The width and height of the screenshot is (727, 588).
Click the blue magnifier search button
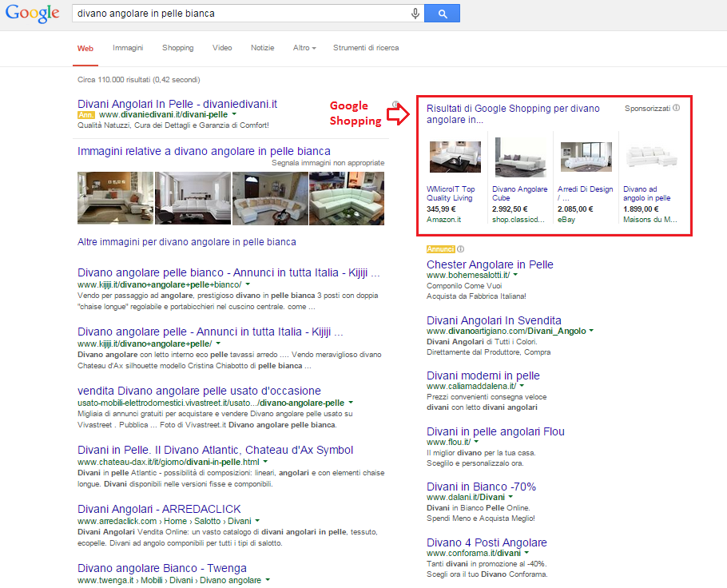coord(443,14)
